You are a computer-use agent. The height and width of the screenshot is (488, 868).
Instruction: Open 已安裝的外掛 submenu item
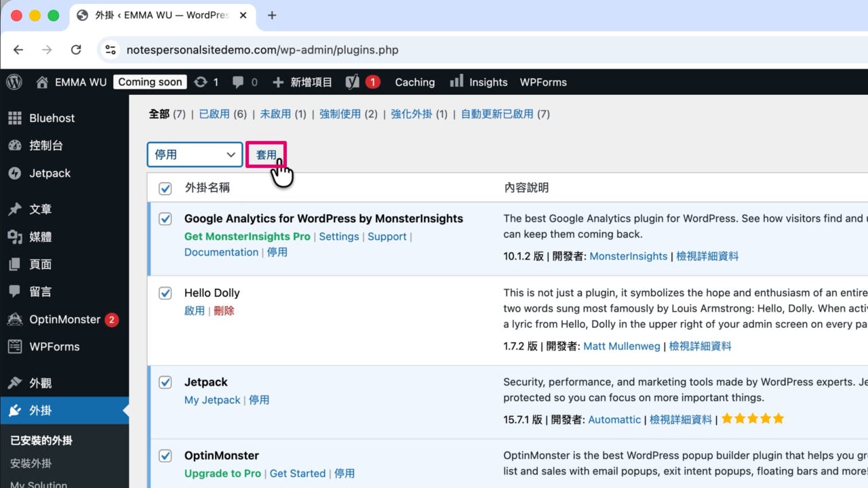pos(41,441)
